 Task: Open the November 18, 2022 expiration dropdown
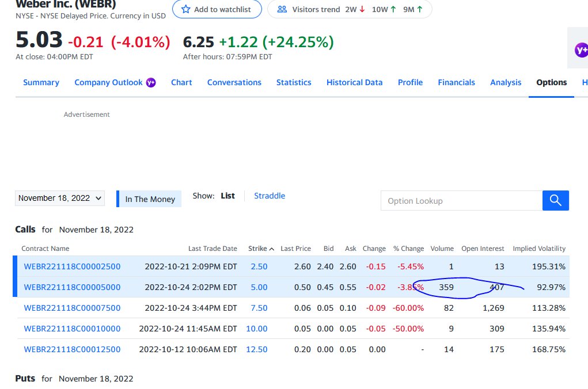tap(60, 199)
